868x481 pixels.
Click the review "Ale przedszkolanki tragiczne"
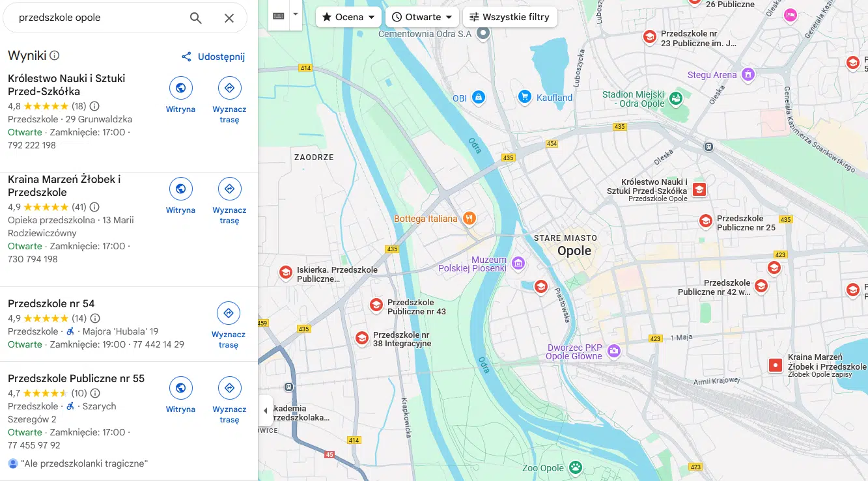[x=85, y=463]
